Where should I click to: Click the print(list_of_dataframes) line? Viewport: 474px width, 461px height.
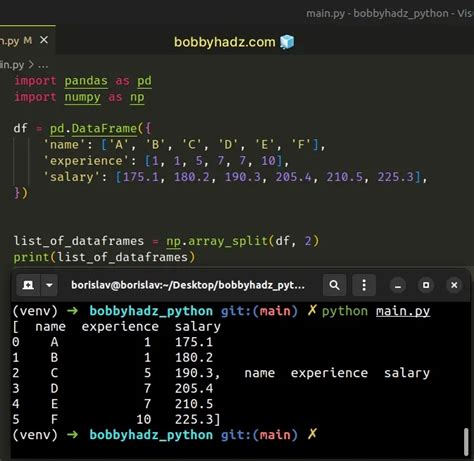point(104,257)
